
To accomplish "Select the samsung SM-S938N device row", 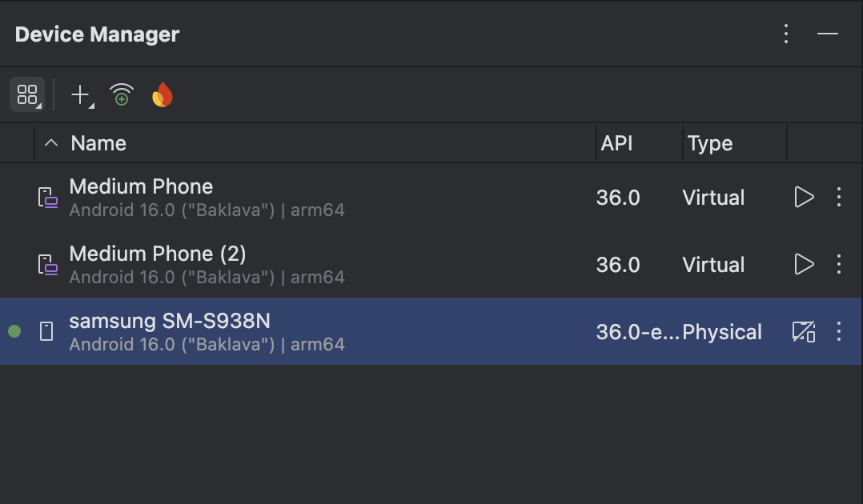I will (320, 332).
